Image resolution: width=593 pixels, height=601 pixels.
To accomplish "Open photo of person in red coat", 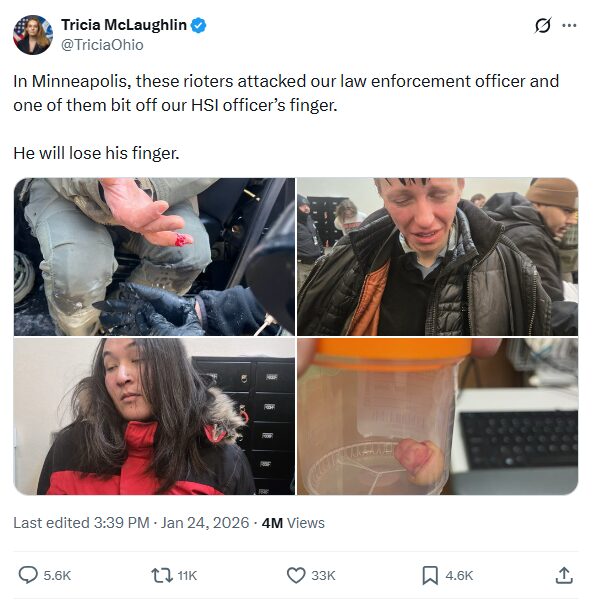I will (154, 416).
